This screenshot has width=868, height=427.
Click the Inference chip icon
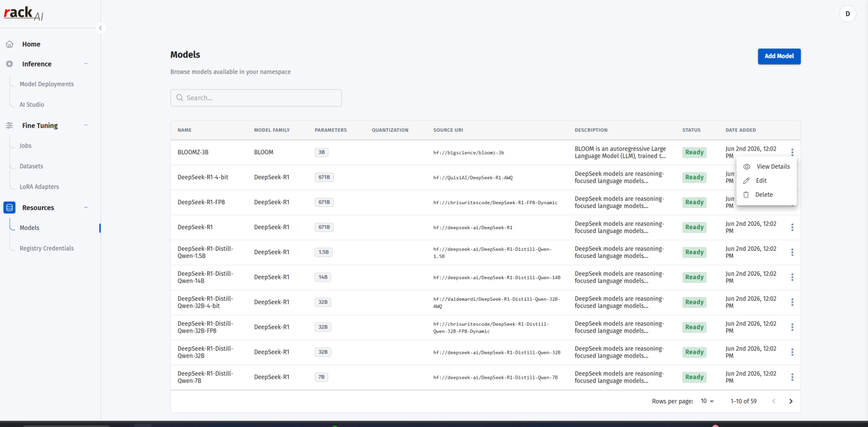pos(9,64)
